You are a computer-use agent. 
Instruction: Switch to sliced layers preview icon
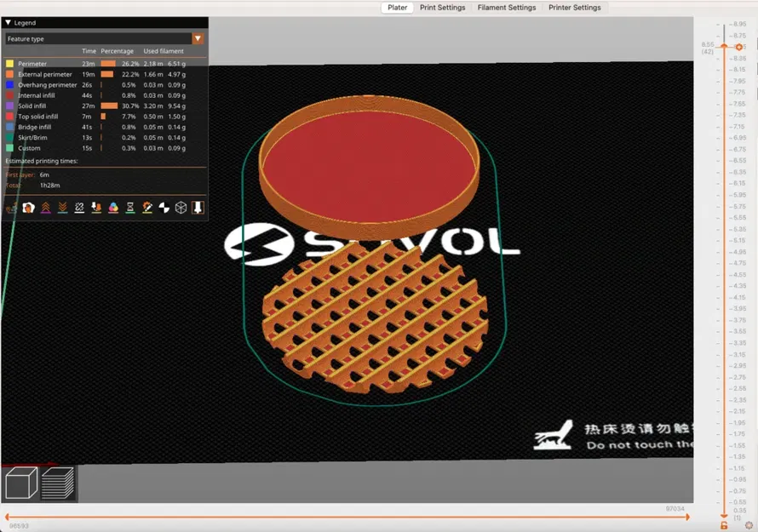(x=58, y=483)
